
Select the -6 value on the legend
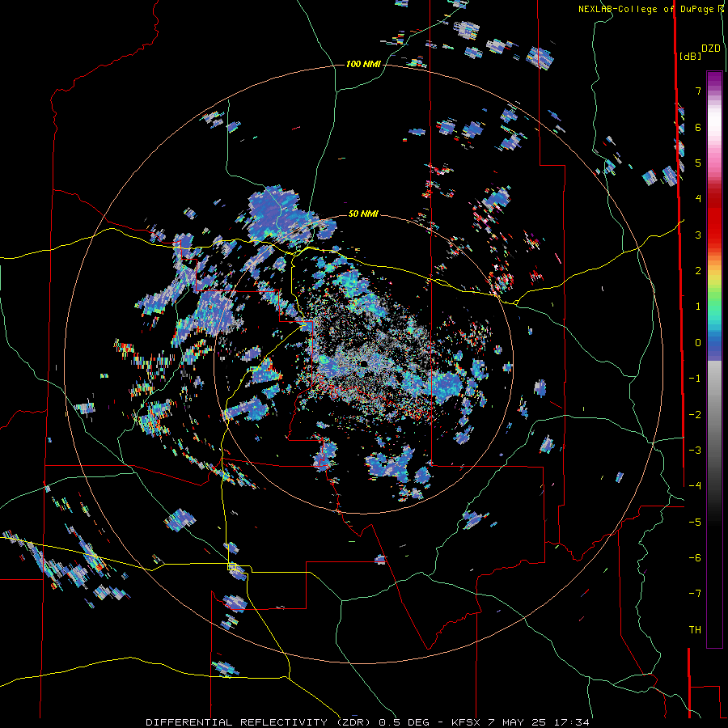coord(695,558)
